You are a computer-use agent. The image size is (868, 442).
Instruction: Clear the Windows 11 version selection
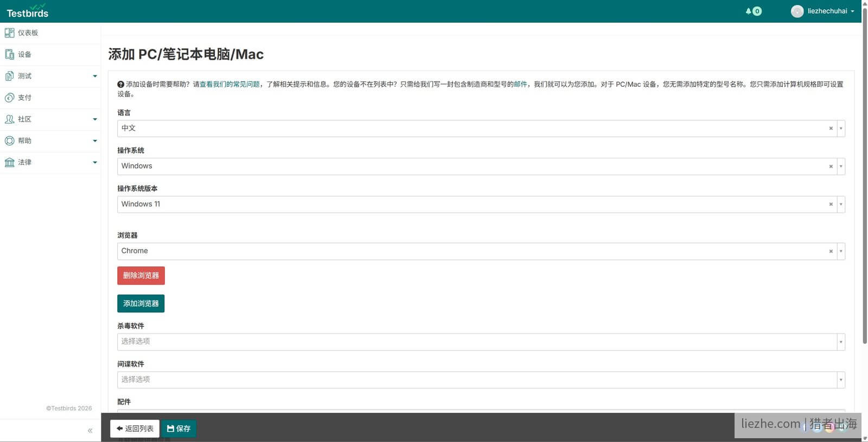tap(831, 204)
